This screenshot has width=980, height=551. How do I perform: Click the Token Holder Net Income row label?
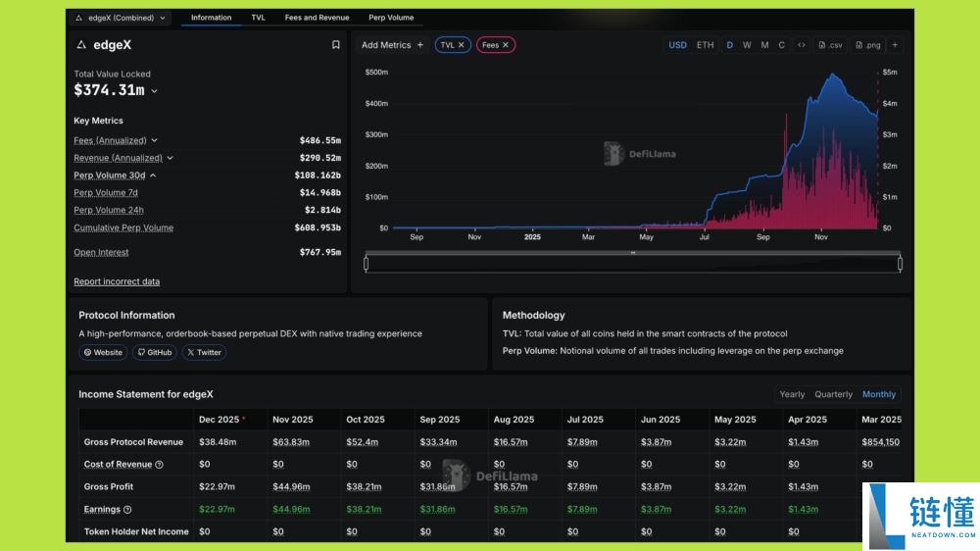click(136, 531)
